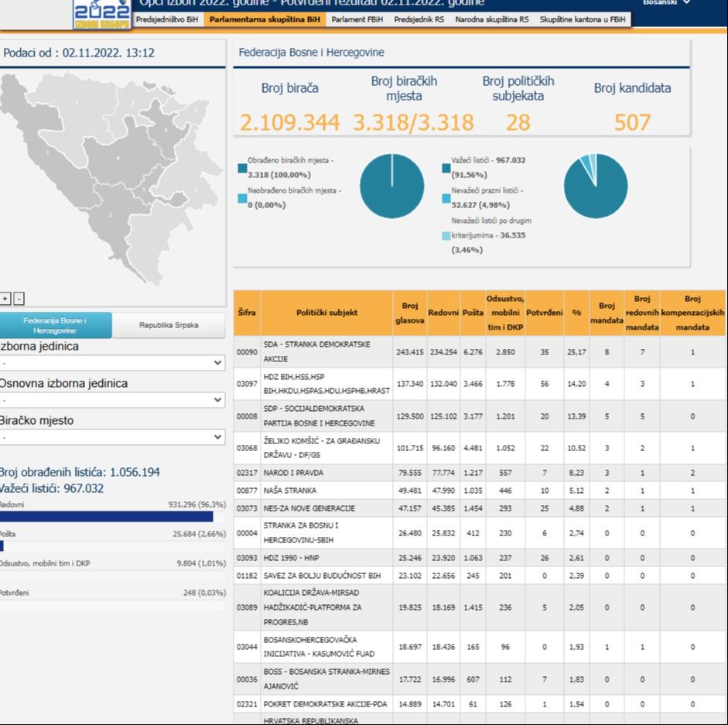Image resolution: width=728 pixels, height=725 pixels.
Task: Open the Izborna jedinica dropdown
Action: pyautogui.click(x=111, y=363)
